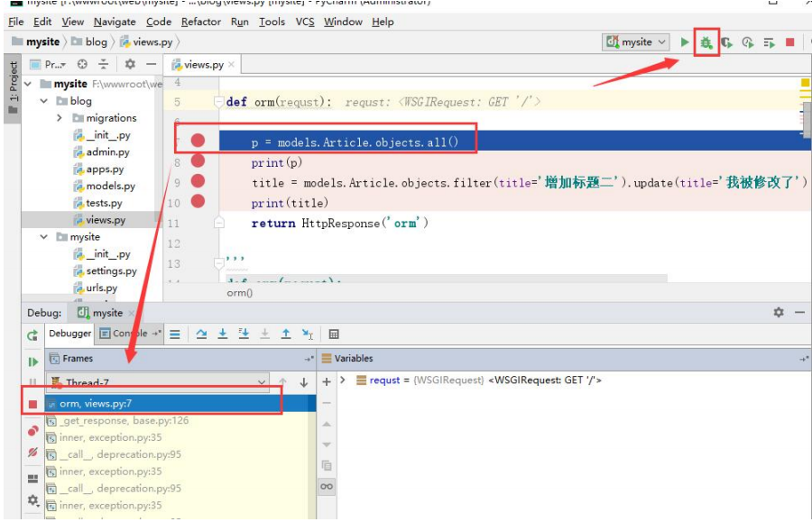The width and height of the screenshot is (812, 522).
Task: Start debugging with the bug icon
Action: click(706, 42)
